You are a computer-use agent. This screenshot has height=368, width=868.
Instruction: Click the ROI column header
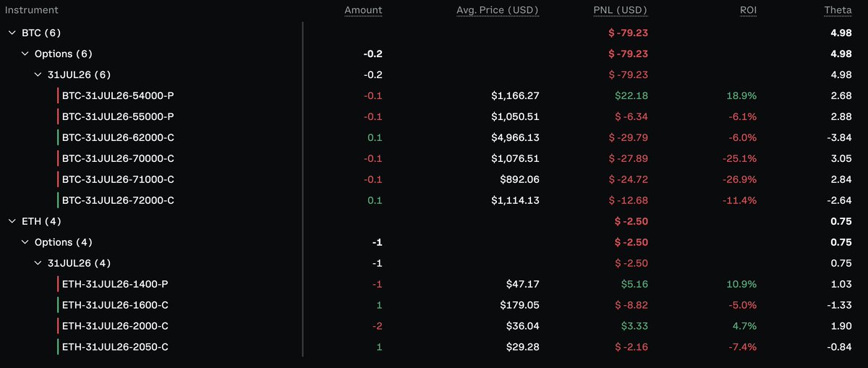click(x=747, y=10)
